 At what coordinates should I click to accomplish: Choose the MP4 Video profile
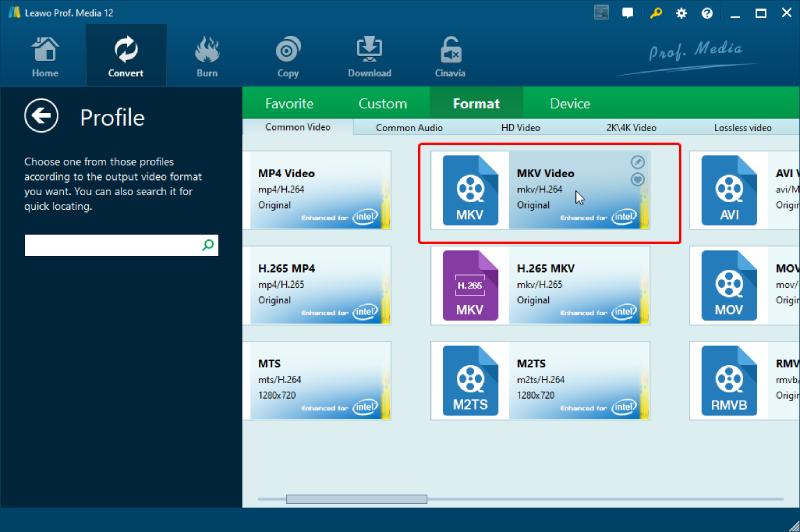317,190
